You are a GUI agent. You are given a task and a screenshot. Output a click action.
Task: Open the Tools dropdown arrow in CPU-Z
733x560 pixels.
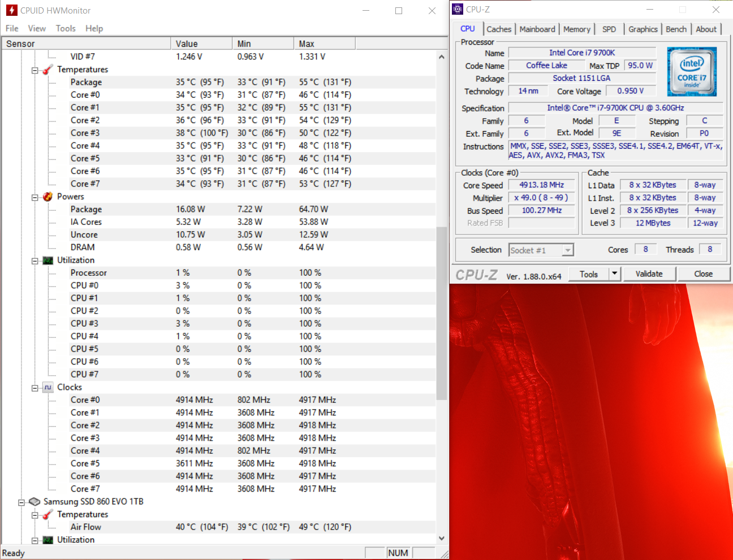pyautogui.click(x=615, y=274)
